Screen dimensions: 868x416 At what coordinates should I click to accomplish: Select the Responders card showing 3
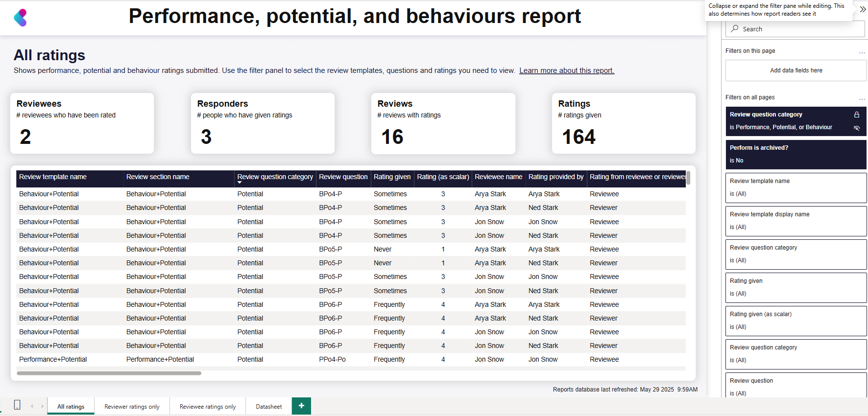tap(263, 123)
